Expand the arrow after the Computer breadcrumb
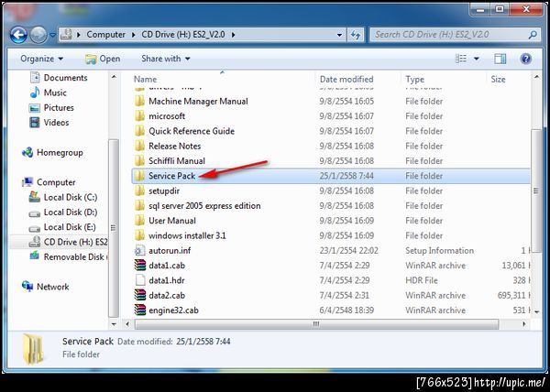The height and width of the screenshot is (392, 550). [x=134, y=35]
